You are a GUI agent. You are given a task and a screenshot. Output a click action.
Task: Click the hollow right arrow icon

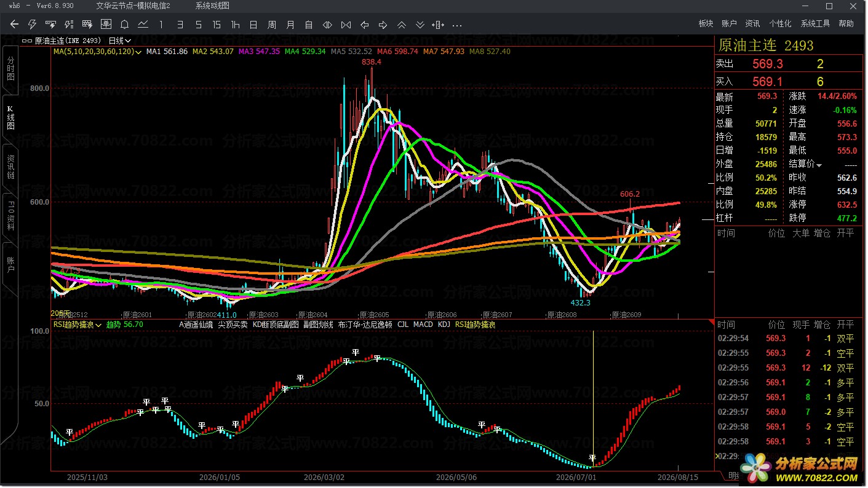click(x=383, y=25)
